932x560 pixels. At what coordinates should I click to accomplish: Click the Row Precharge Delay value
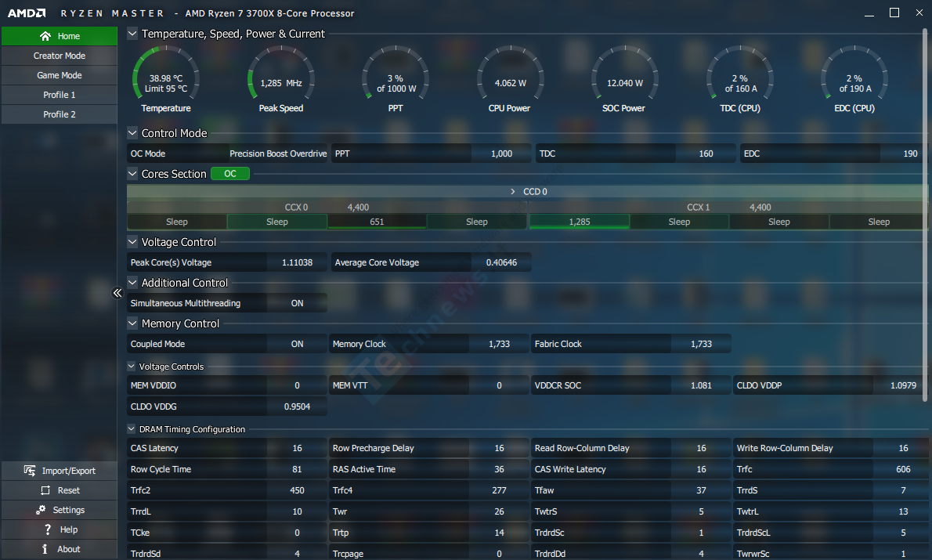[500, 448]
